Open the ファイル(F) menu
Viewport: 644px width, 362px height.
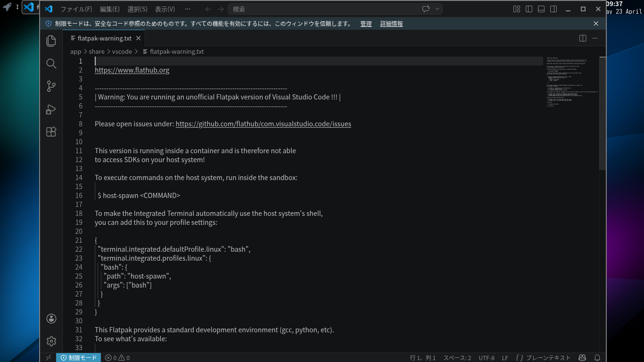pyautogui.click(x=76, y=9)
